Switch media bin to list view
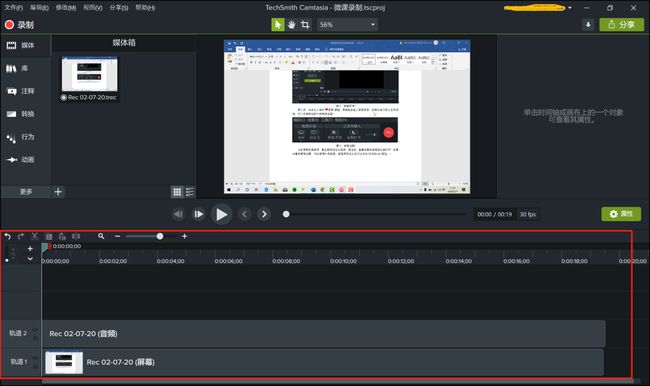The height and width of the screenshot is (386, 650). (x=190, y=192)
